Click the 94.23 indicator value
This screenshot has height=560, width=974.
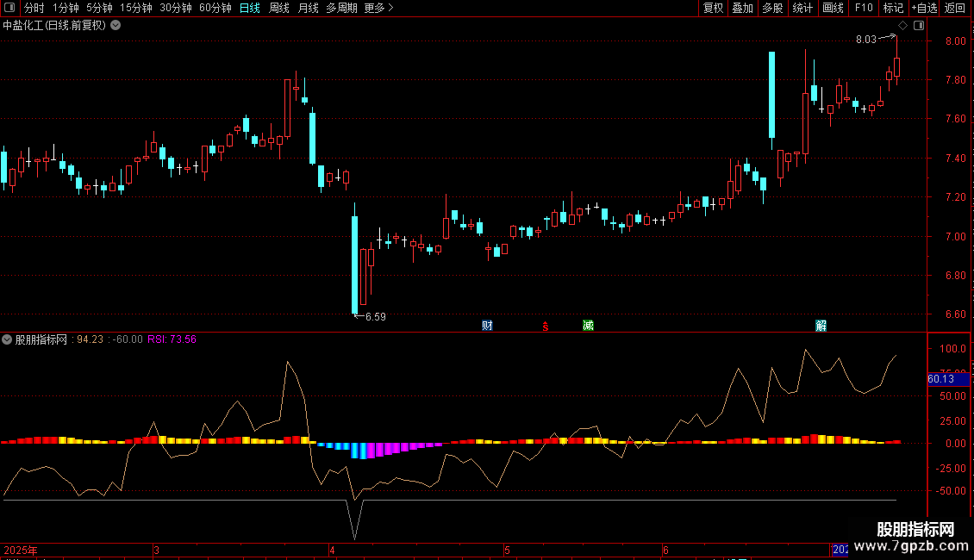tap(90, 339)
